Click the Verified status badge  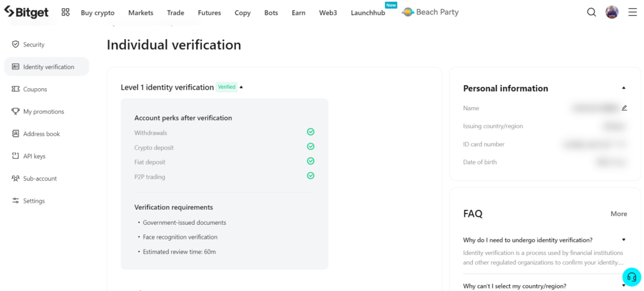coord(226,87)
